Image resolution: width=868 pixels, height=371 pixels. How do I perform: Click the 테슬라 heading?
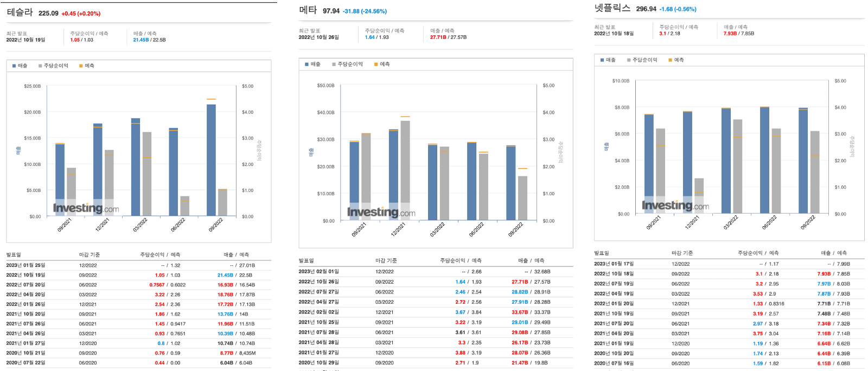coord(20,12)
